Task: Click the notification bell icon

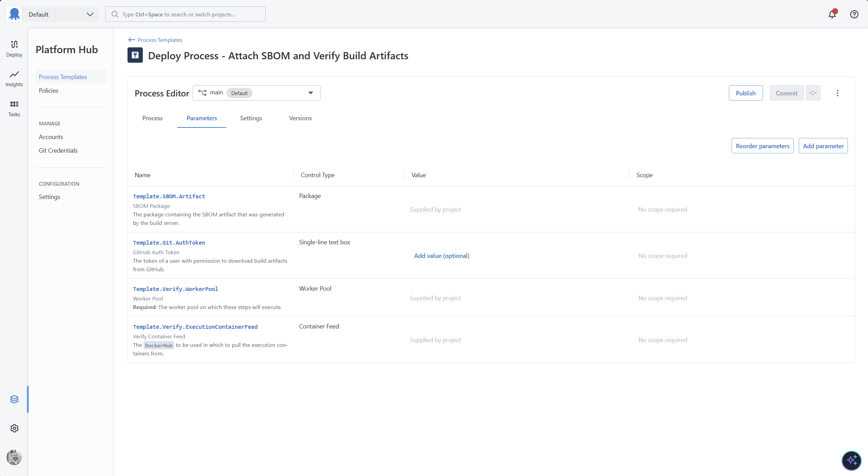Action: tap(832, 14)
